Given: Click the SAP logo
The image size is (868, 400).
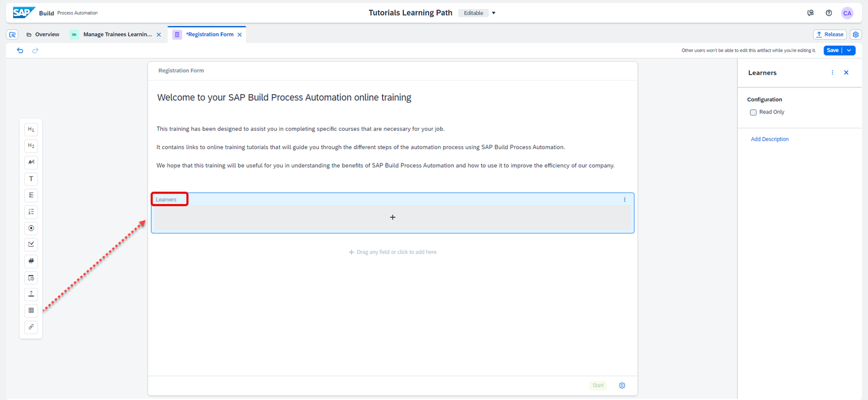Looking at the screenshot, I should pos(24,13).
